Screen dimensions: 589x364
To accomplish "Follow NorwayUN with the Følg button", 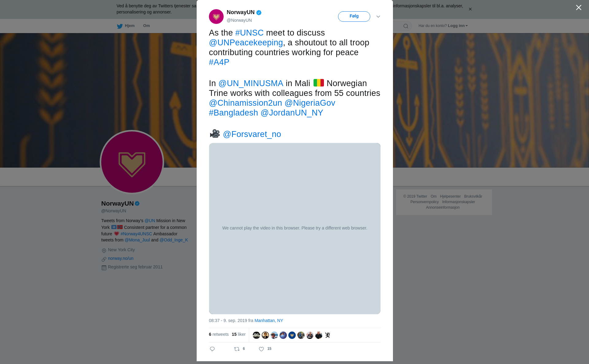I will click(x=354, y=17).
